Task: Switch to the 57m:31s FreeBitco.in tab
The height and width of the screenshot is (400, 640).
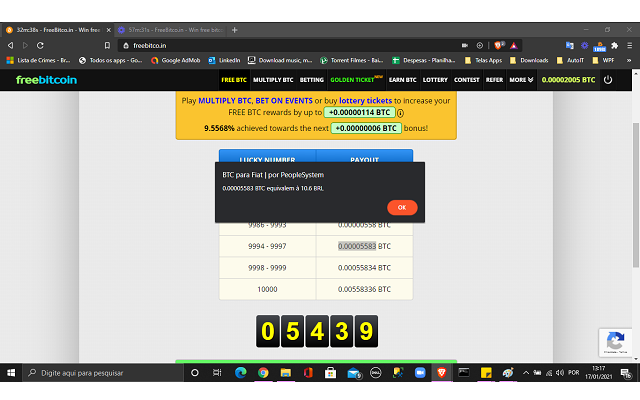Action: point(170,30)
